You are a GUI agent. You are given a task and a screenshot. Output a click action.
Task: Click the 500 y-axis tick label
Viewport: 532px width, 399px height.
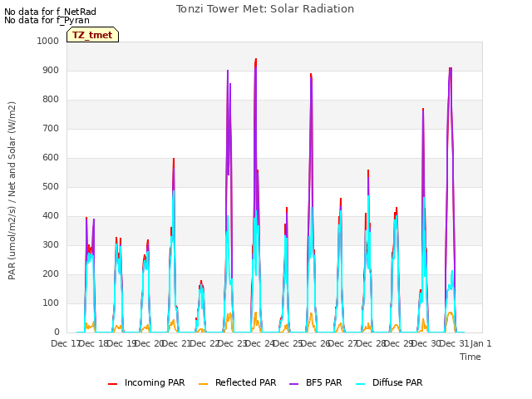[51, 186]
